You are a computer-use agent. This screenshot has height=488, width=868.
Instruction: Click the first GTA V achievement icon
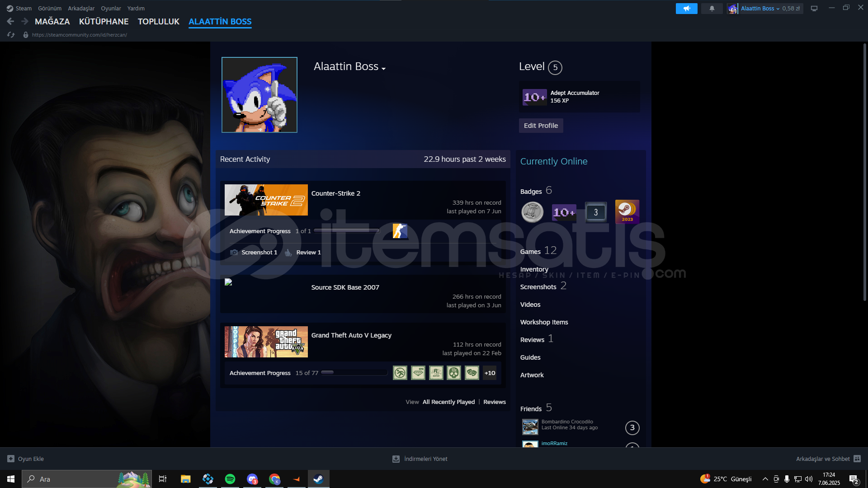(400, 373)
